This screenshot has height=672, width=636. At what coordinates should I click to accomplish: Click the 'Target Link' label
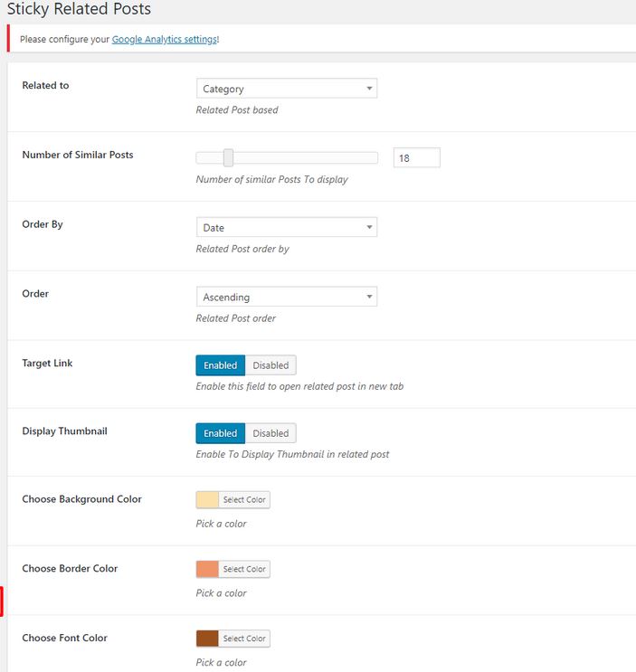(x=47, y=363)
